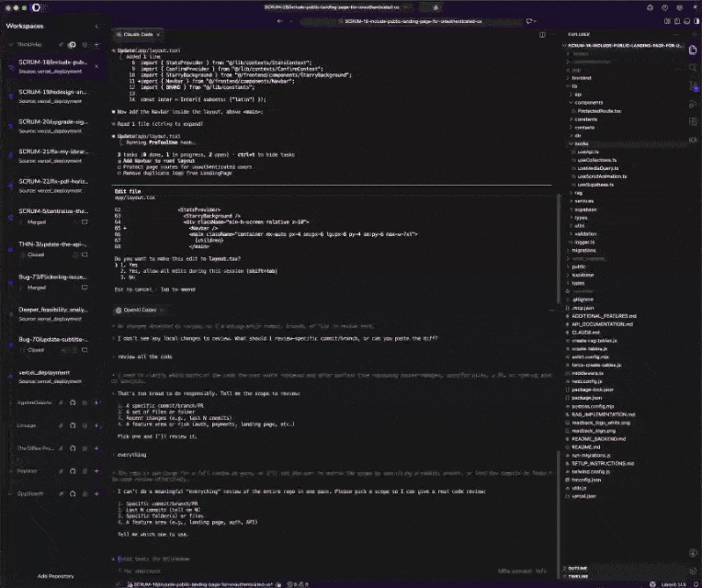The image size is (702, 588).
Task: Switch to the OpenAI Codex tab
Action: pyautogui.click(x=140, y=311)
